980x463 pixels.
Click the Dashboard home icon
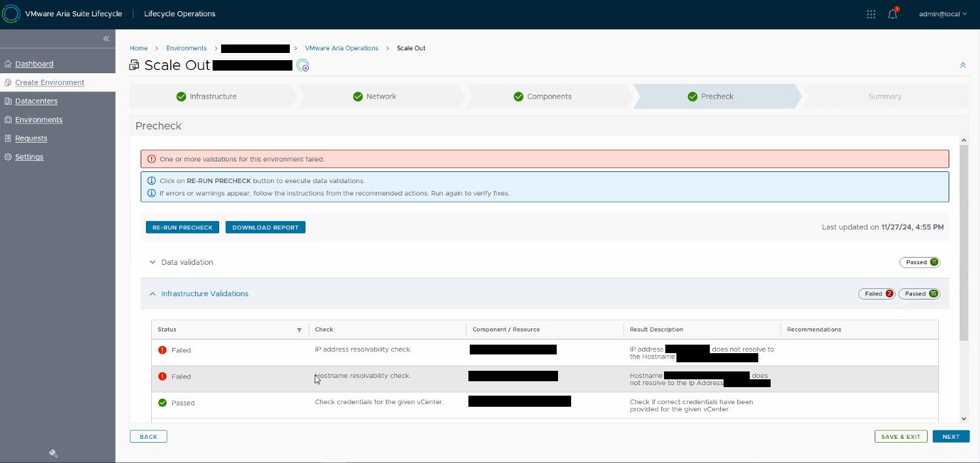[8, 64]
